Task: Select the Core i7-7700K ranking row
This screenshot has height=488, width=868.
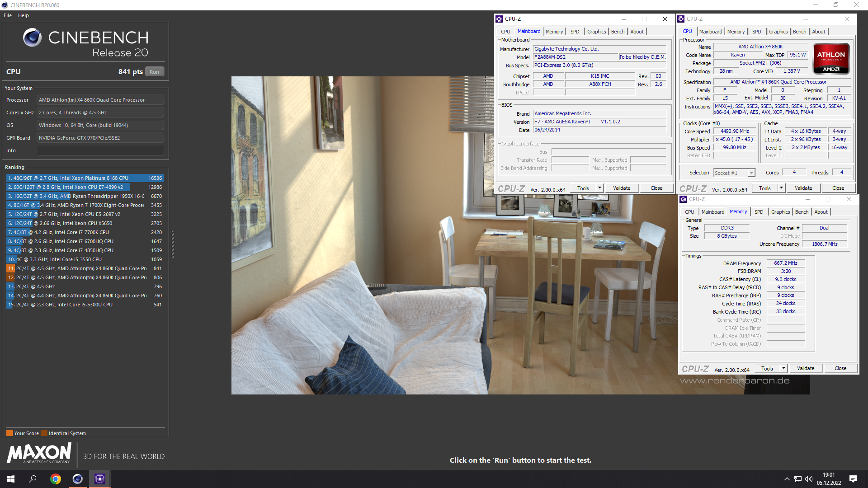Action: tap(85, 232)
